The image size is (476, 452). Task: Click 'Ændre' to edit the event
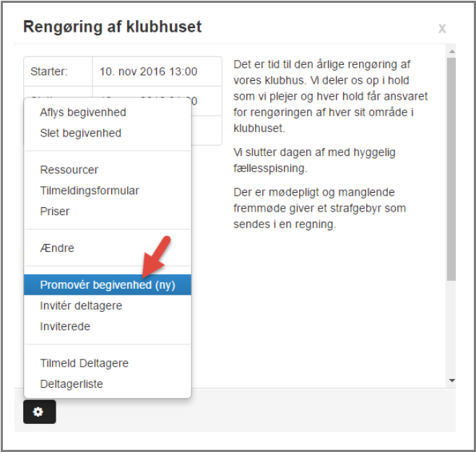click(x=57, y=248)
